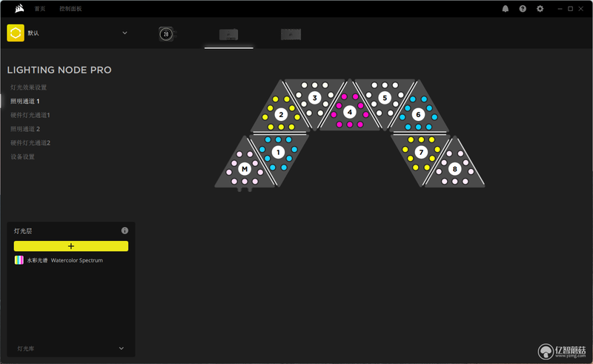Open the settings gear icon
593x364 pixels.
[x=540, y=9]
